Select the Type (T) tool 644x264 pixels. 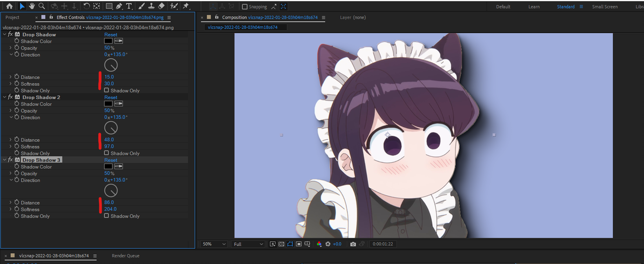(x=129, y=6)
